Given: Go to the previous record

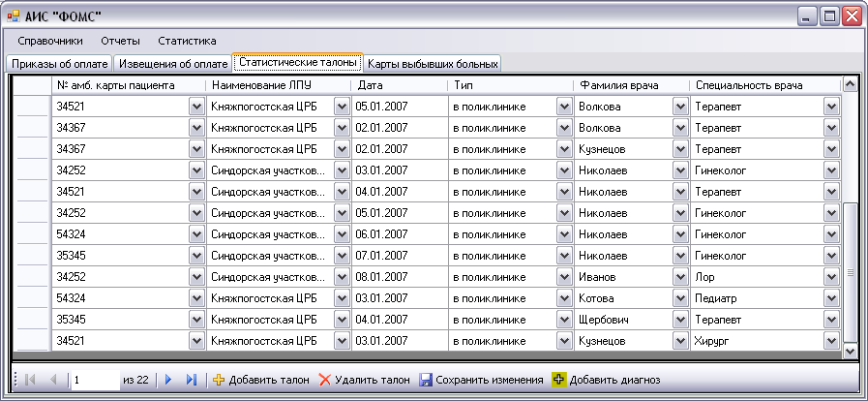Looking at the screenshot, I should click(x=53, y=380).
